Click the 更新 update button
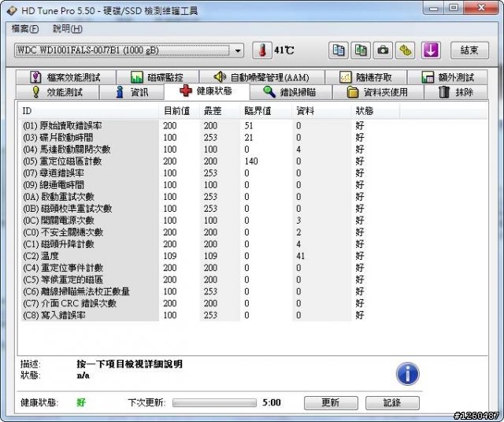This screenshot has height=422, width=504. pos(331,403)
